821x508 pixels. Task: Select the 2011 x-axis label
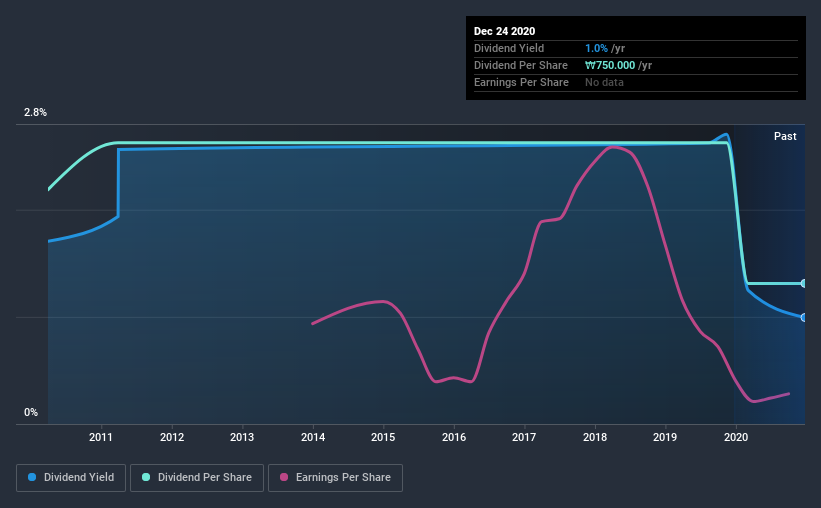(x=101, y=437)
